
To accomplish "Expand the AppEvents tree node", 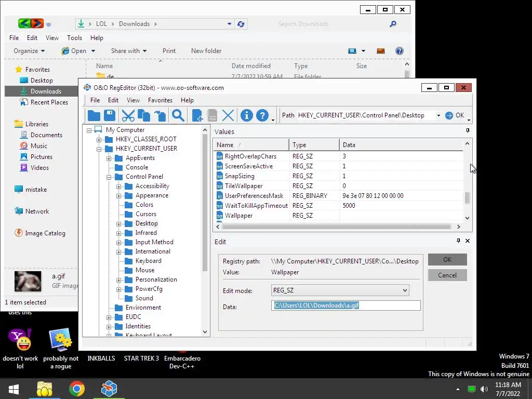I will 109,158.
